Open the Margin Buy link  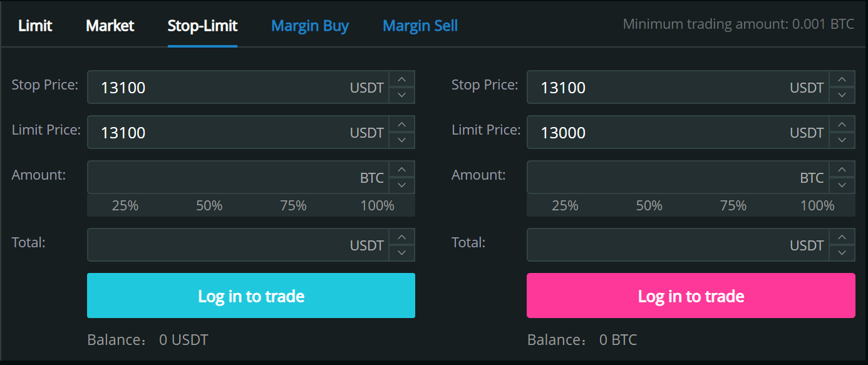click(310, 26)
